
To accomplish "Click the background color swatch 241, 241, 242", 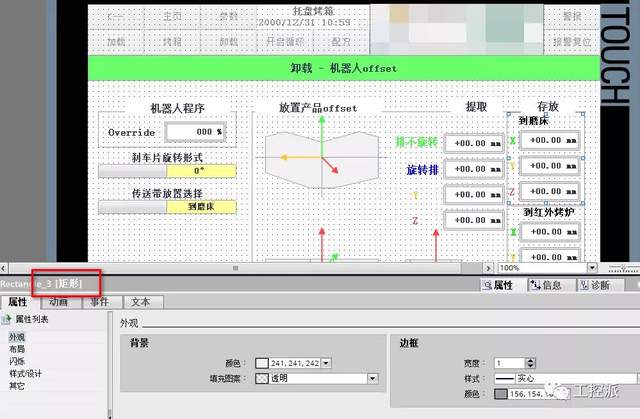I will pyautogui.click(x=263, y=362).
